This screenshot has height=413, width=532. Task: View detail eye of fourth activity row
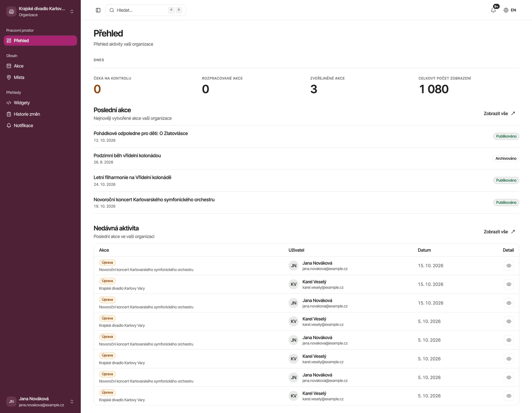[509, 321]
